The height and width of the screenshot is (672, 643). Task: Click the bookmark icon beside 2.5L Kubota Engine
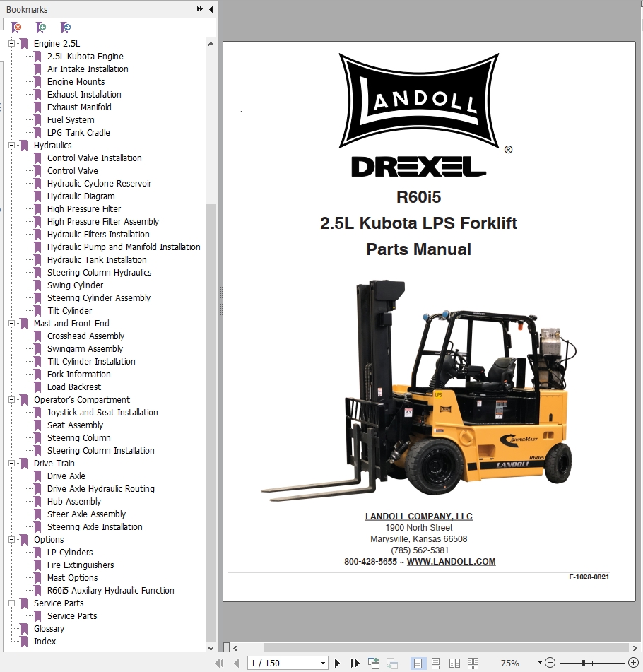coord(37,57)
